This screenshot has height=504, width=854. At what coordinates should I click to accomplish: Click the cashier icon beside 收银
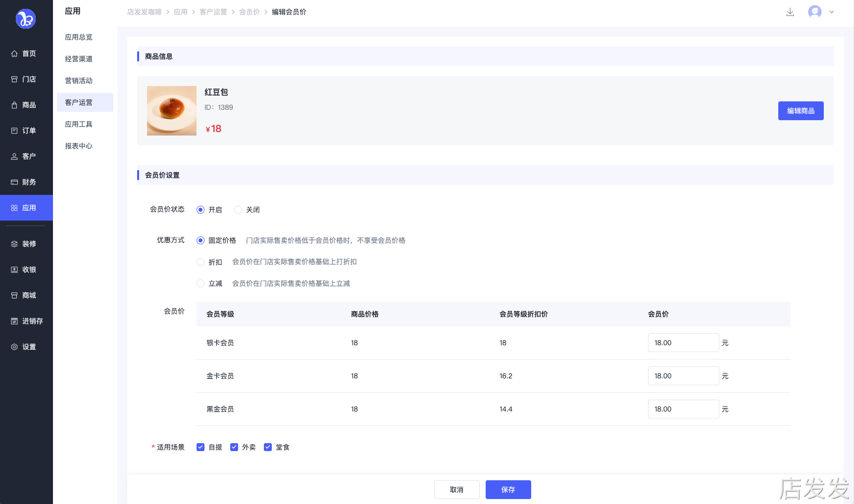pos(14,270)
